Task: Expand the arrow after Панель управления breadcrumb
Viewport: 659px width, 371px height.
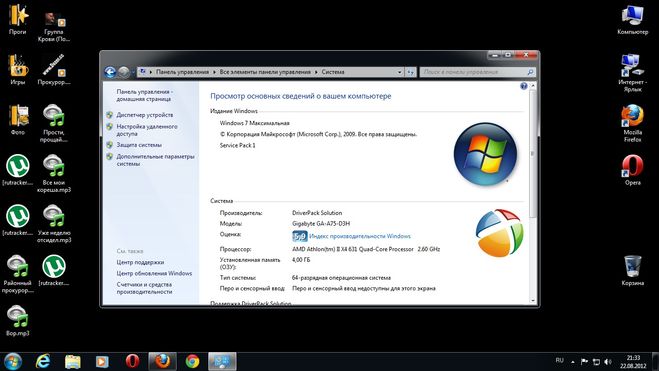Action: (x=214, y=72)
